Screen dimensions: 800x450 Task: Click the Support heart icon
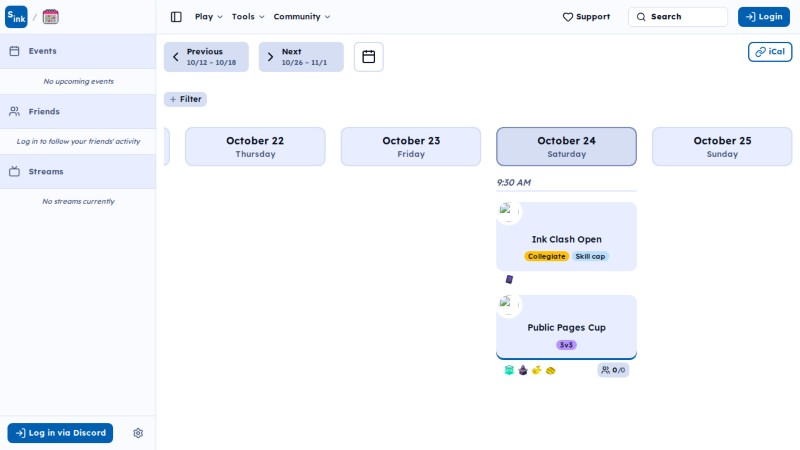click(x=568, y=17)
